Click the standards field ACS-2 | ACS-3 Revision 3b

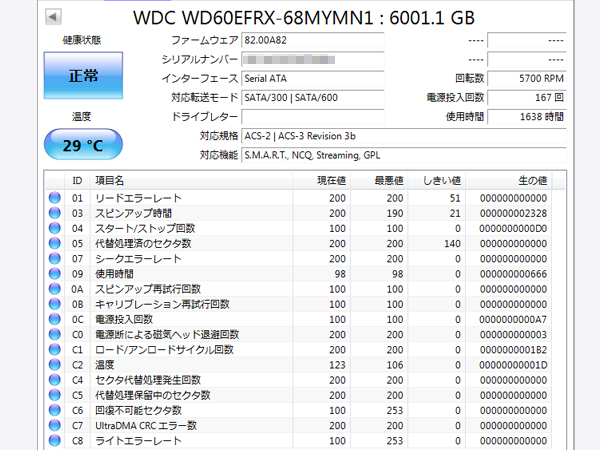click(404, 136)
